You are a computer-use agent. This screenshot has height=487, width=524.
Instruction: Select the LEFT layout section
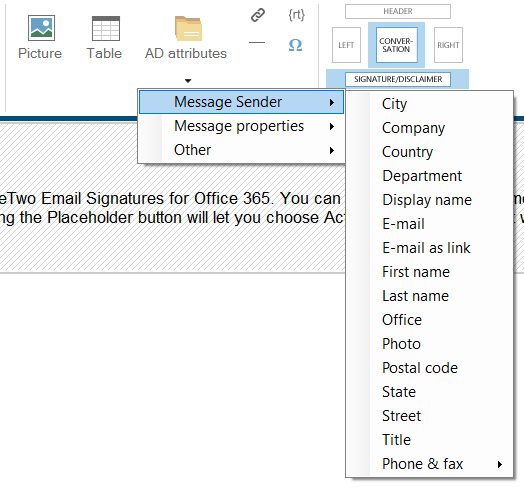coord(346,45)
